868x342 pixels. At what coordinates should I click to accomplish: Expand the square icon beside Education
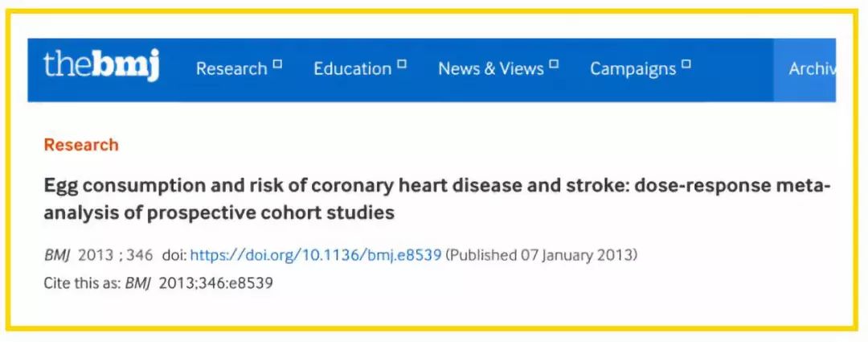pyautogui.click(x=402, y=64)
